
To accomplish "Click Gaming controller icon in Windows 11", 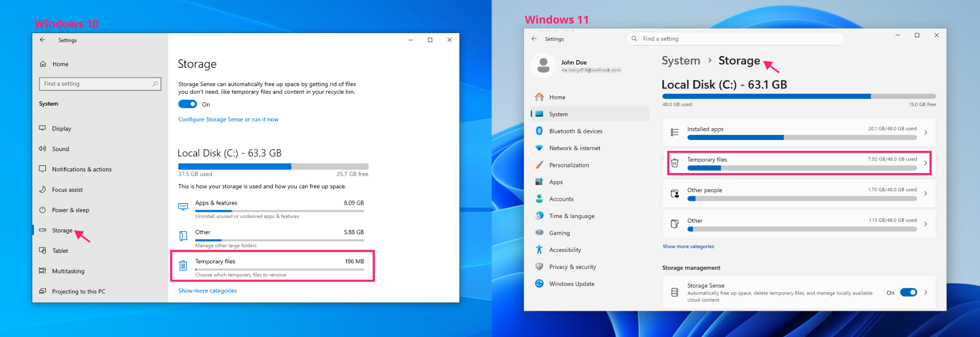I will (x=539, y=233).
